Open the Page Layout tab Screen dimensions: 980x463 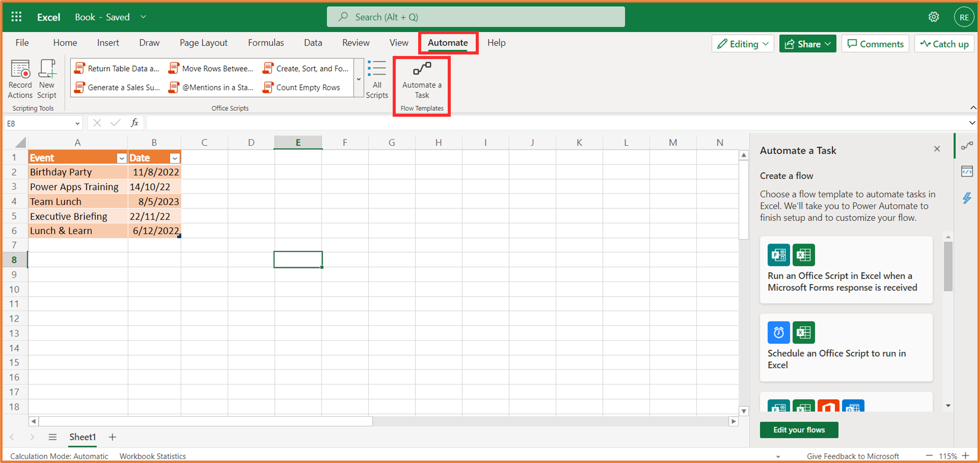[203, 43]
